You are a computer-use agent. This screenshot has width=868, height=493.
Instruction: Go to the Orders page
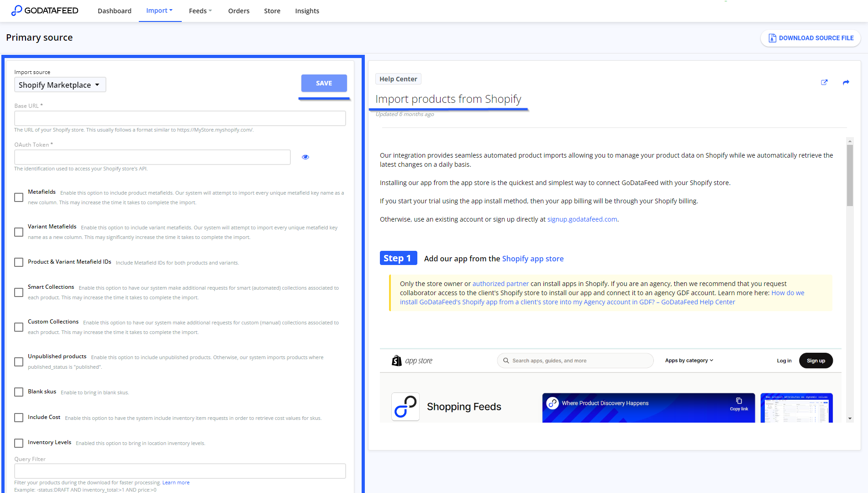[x=239, y=11]
